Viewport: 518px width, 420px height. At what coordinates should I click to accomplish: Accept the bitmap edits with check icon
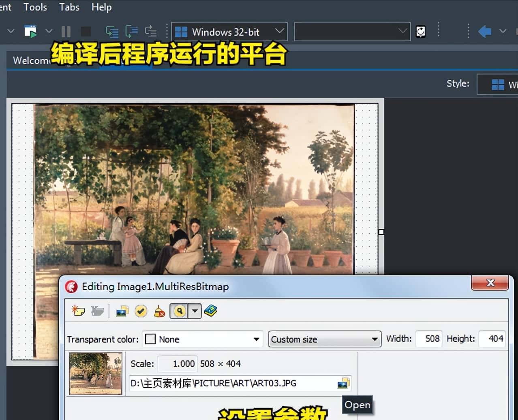click(x=141, y=311)
